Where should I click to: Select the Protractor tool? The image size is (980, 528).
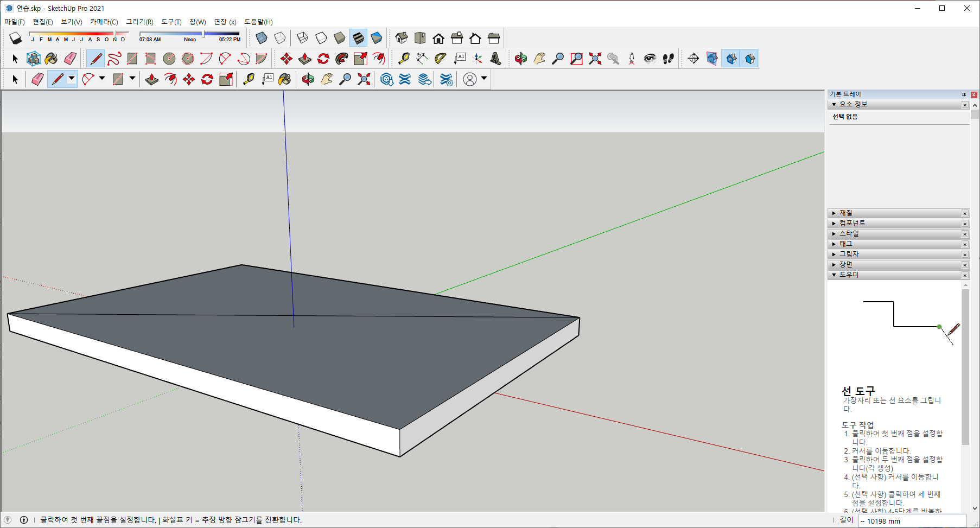point(441,59)
